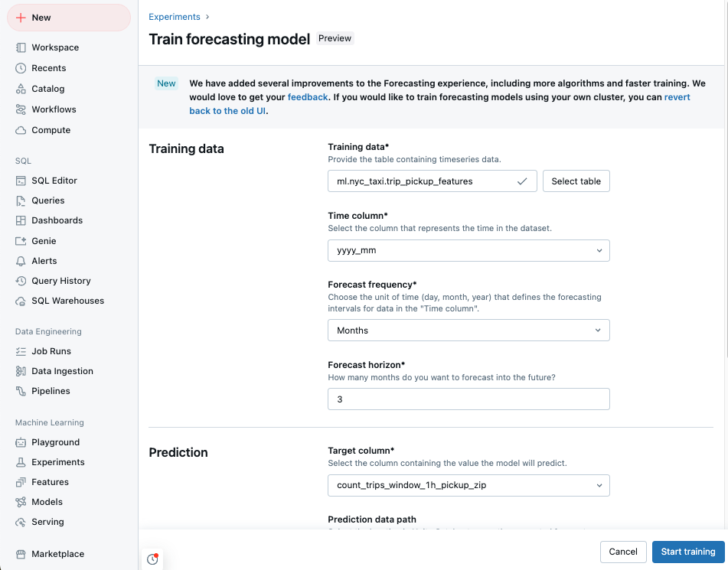Open the Catalog section from sidebar
The image size is (728, 570).
pyautogui.click(x=47, y=88)
